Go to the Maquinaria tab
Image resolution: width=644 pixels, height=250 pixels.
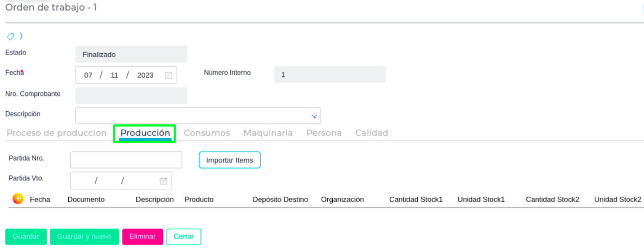[x=268, y=133]
